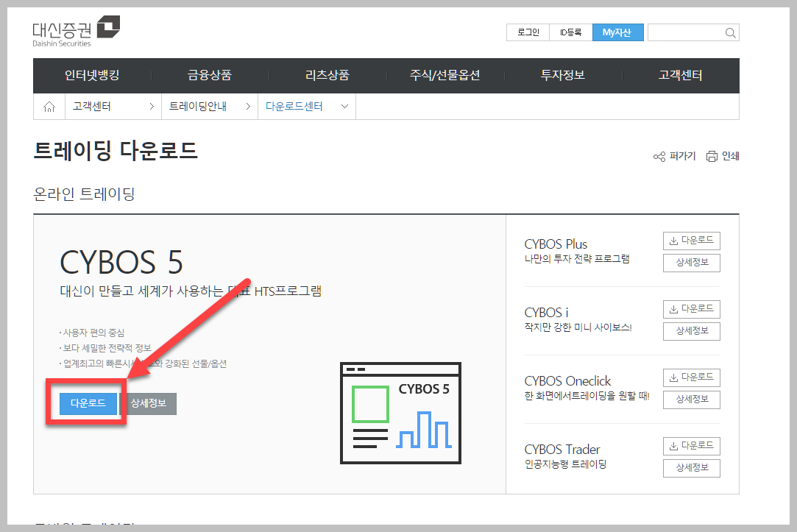
Task: View CYBOS i 상세정보
Action: click(691, 331)
